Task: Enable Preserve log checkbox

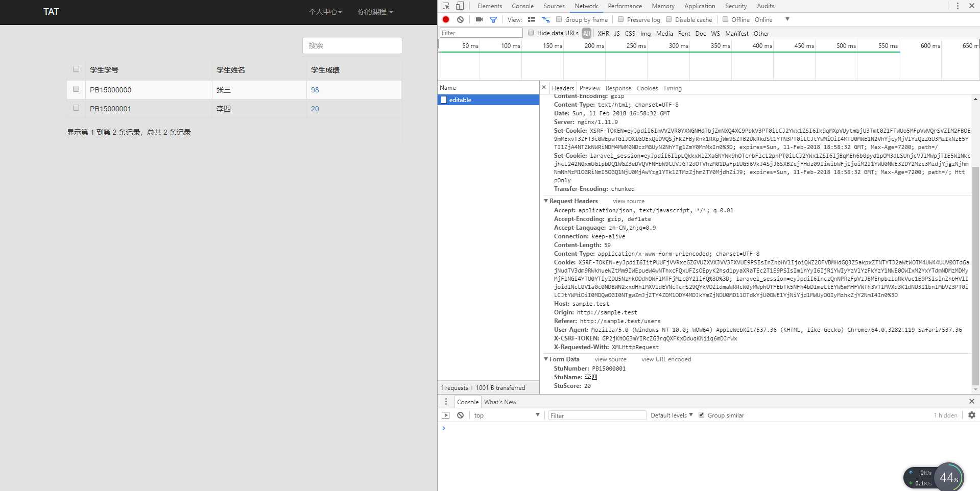Action: click(620, 19)
